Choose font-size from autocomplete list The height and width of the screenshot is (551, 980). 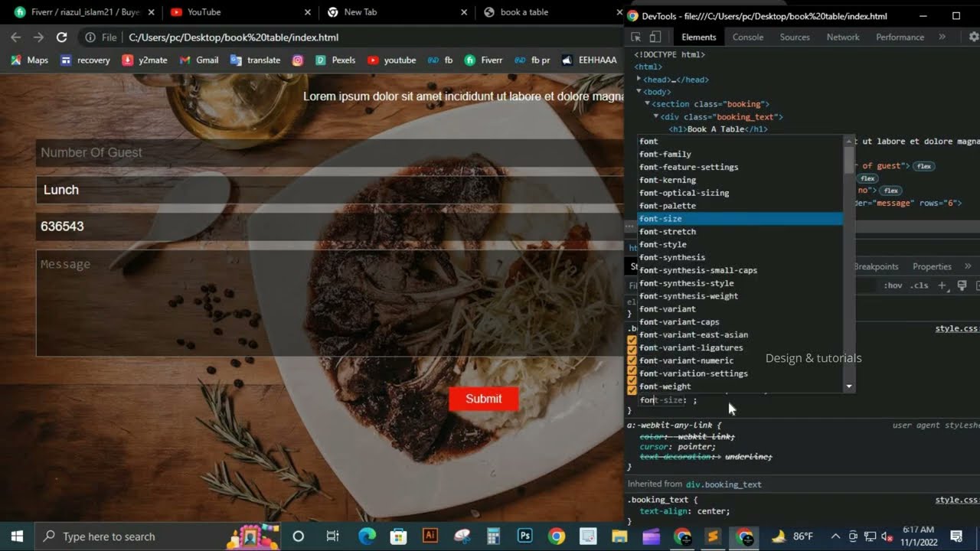click(x=740, y=219)
